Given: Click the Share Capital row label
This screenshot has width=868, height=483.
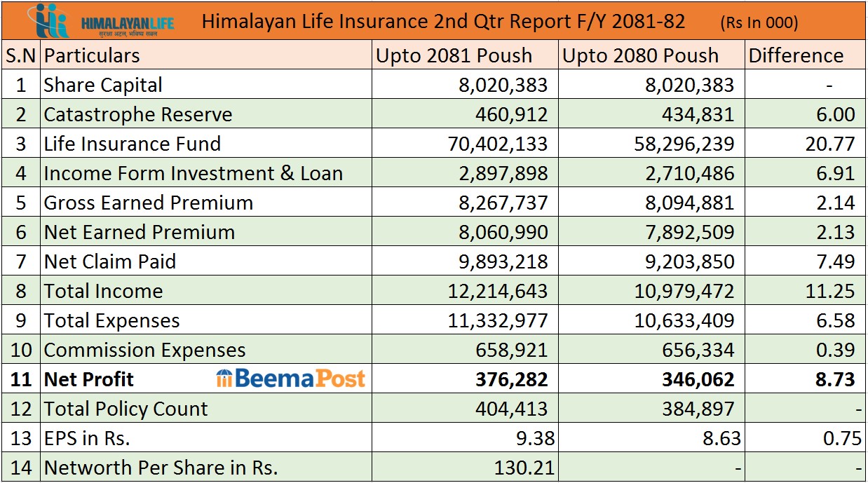Looking at the screenshot, I should [x=103, y=86].
